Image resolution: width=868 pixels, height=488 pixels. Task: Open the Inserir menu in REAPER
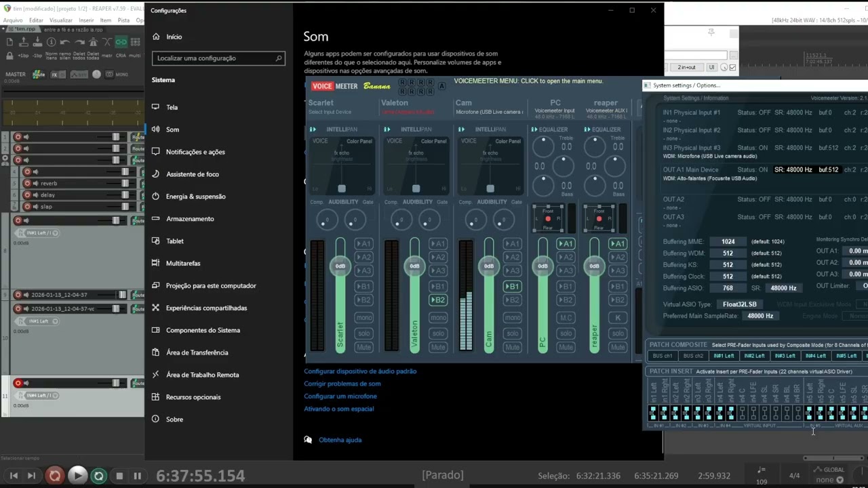[86, 20]
